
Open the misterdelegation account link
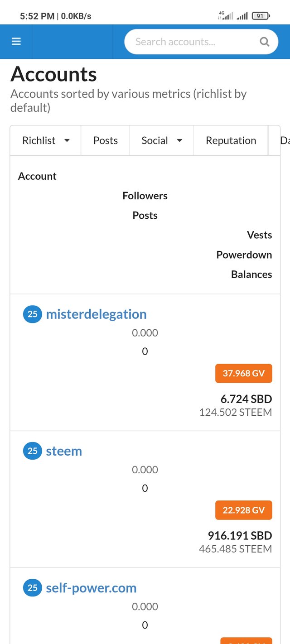96,314
